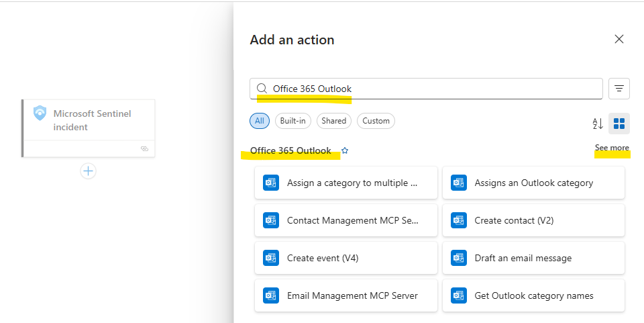Choose Create contact (V2) action
Image resolution: width=644 pixels, height=323 pixels.
[533, 220]
